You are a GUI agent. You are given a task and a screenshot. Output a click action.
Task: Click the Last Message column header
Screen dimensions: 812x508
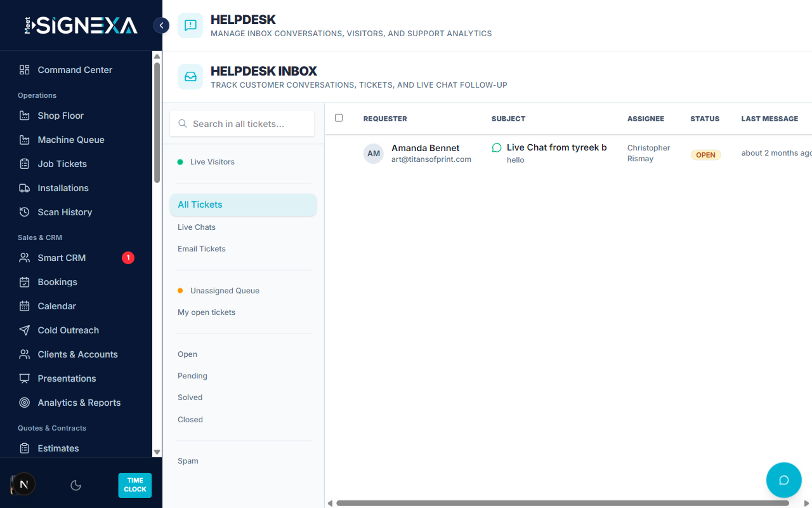769,119
